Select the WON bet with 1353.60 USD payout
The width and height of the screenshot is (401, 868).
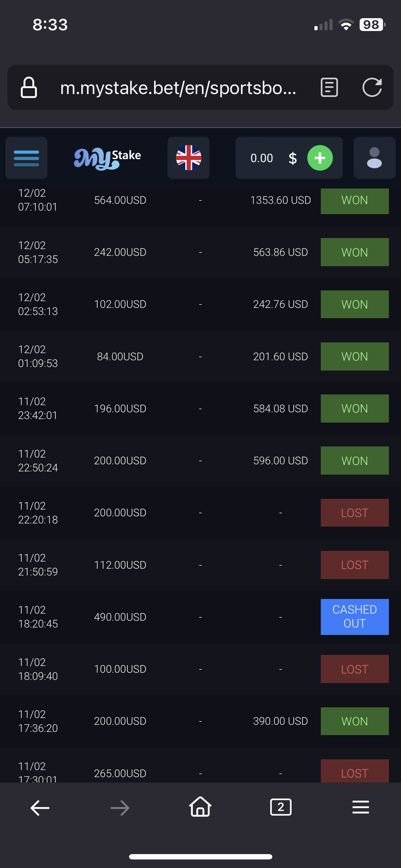click(x=354, y=201)
